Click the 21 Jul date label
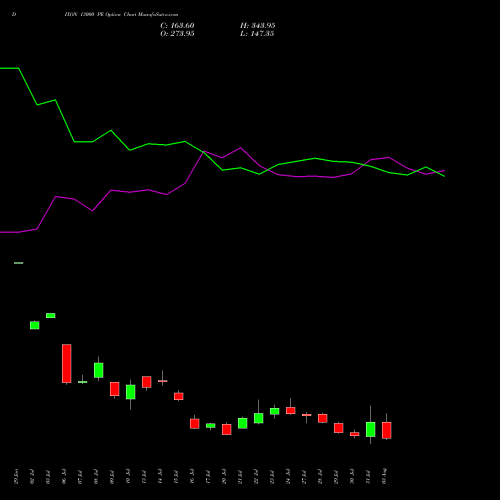Image resolution: width=500 pixels, height=500 pixels. coord(240,476)
